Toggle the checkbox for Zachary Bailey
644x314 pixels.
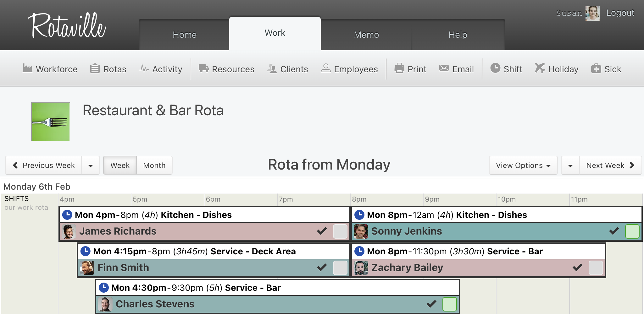coord(596,268)
